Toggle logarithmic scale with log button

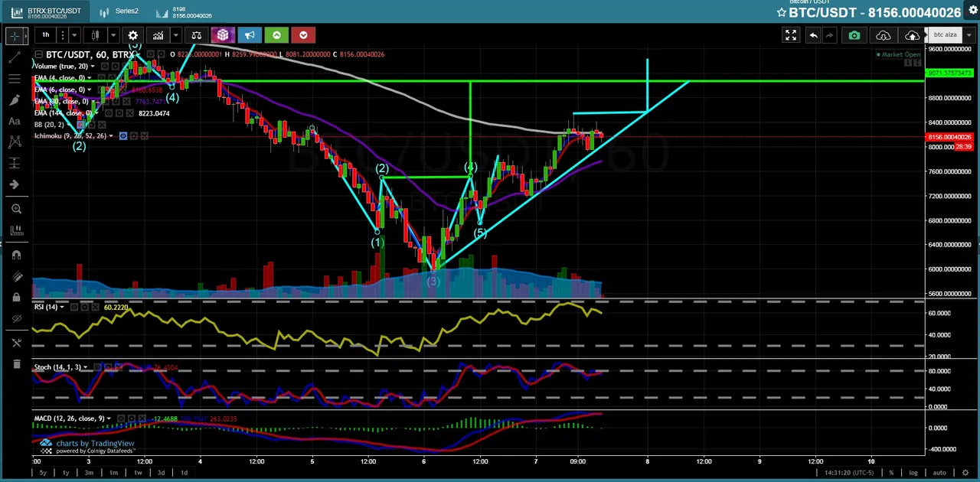click(913, 472)
